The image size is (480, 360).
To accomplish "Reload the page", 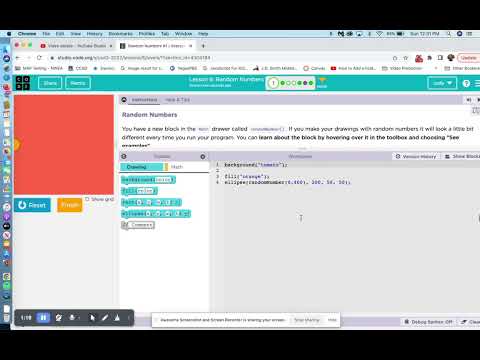I will 39,58.
